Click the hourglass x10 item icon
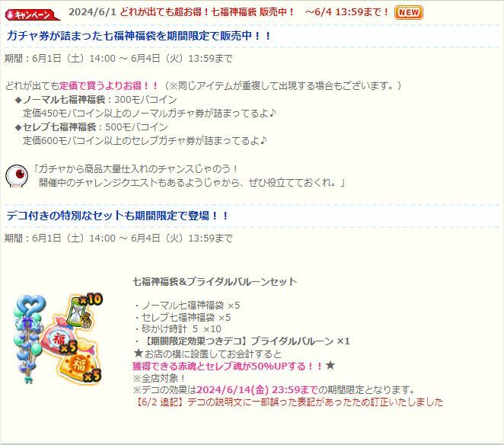The image size is (504, 445). click(x=85, y=310)
